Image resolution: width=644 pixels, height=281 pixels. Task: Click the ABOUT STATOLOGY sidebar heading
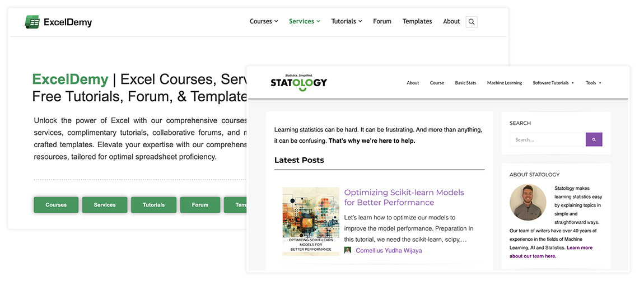(x=534, y=175)
